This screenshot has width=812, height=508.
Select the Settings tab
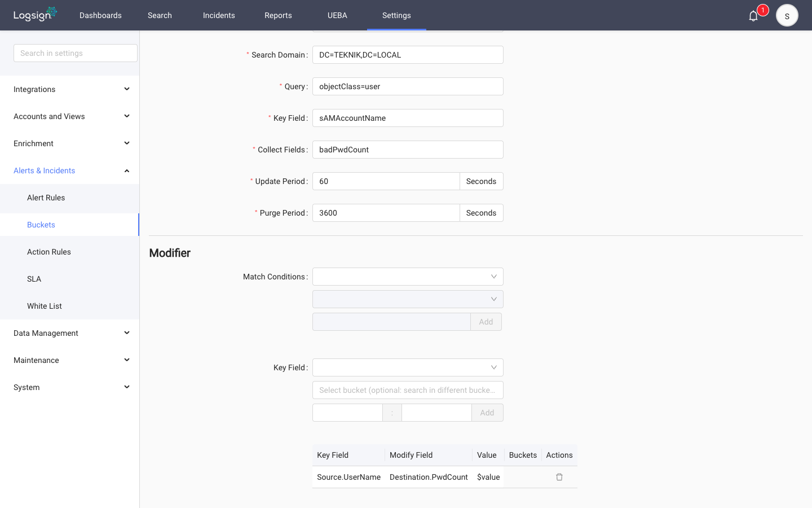coord(396,15)
